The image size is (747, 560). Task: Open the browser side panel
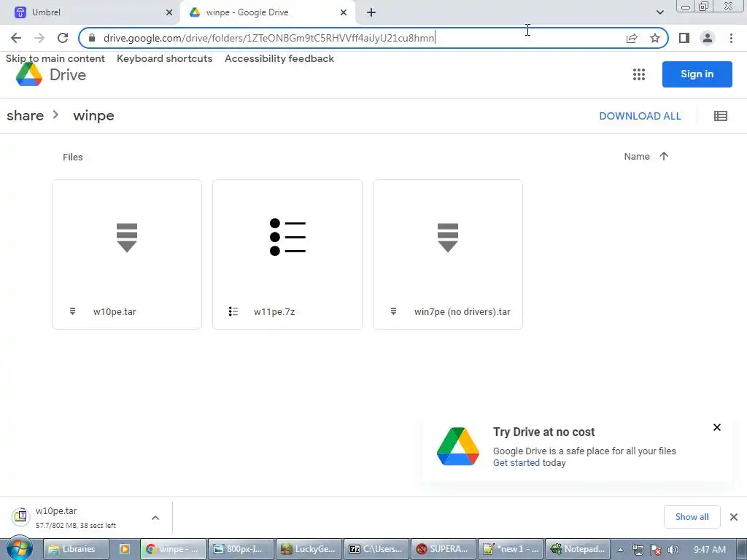(x=684, y=38)
